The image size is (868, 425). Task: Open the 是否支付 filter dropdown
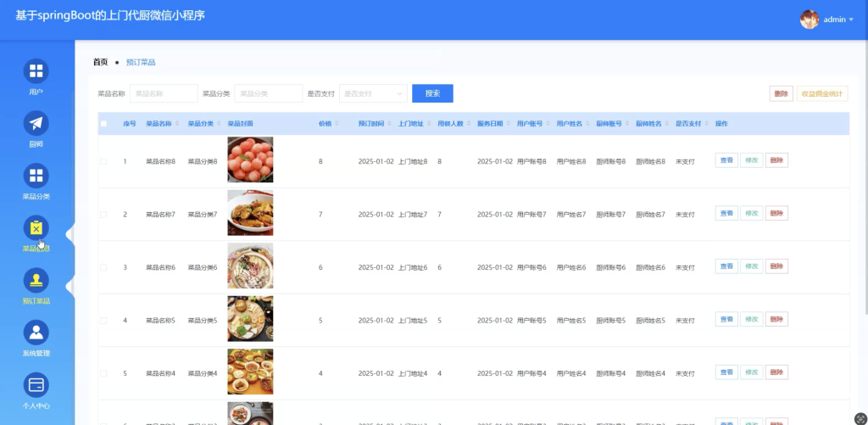click(x=373, y=93)
